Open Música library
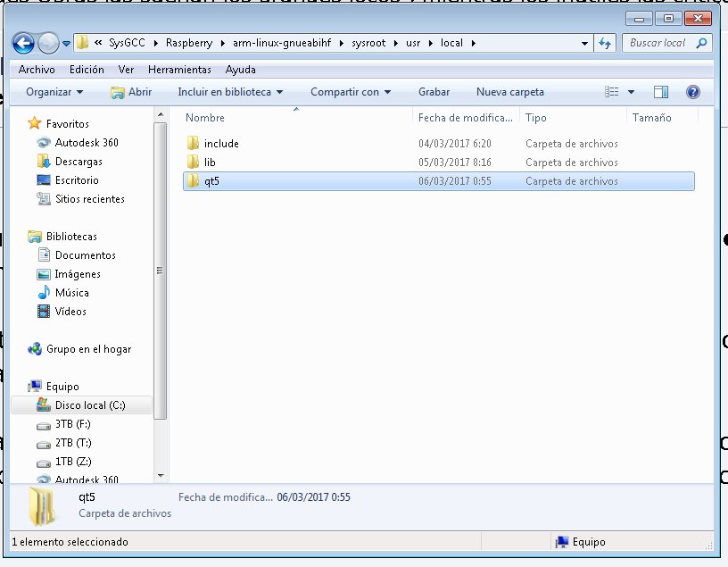The height and width of the screenshot is (567, 728). tap(72, 292)
